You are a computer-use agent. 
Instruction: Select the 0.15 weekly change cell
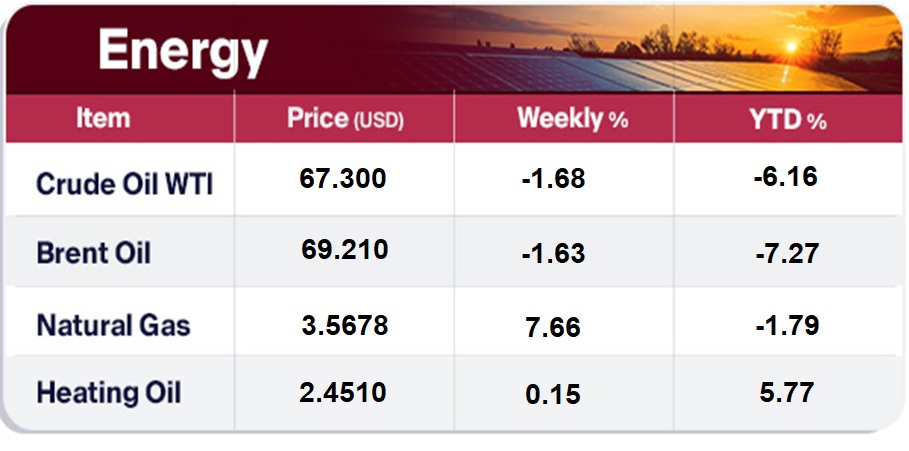click(x=553, y=395)
